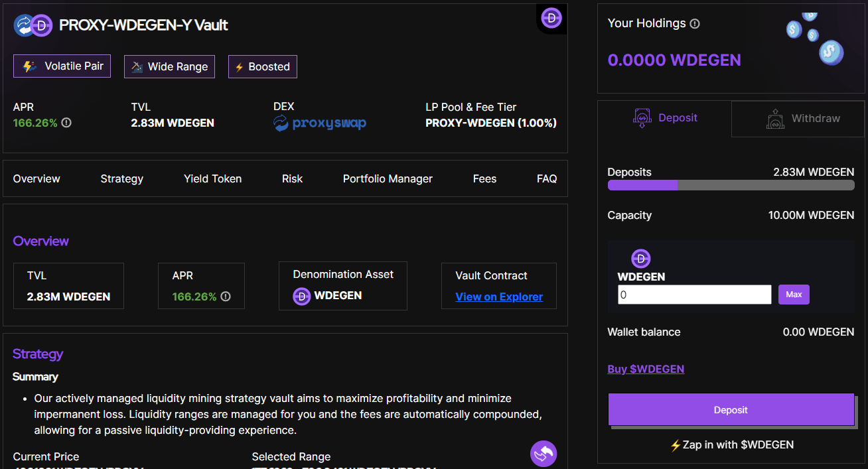Click the Vault Contract label
This screenshot has height=469, width=868.
pyautogui.click(x=492, y=275)
